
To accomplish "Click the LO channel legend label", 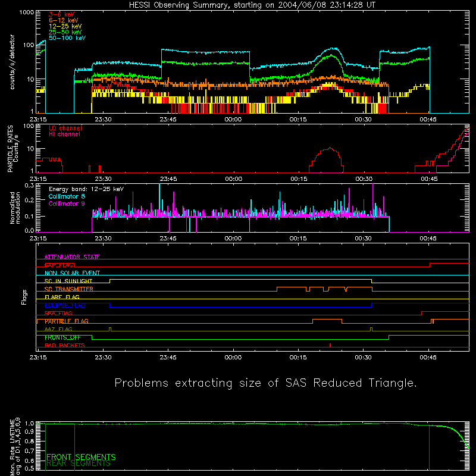I will 65,128.
